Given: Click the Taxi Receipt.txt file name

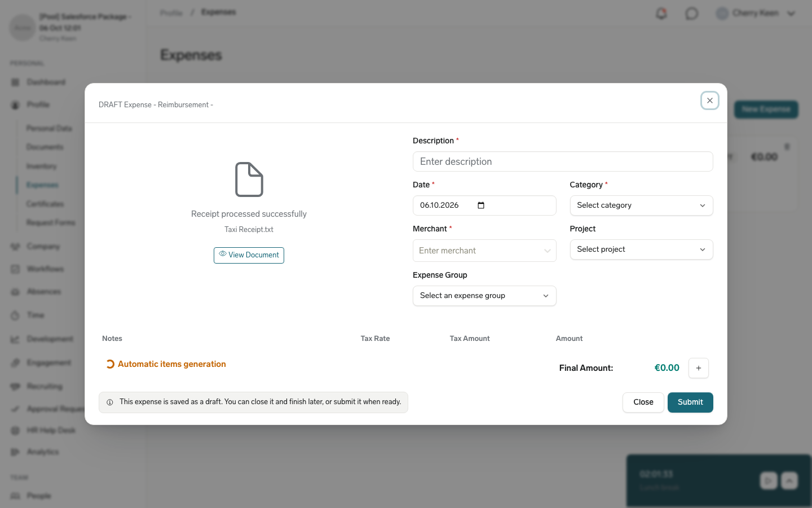Looking at the screenshot, I should coord(249,230).
